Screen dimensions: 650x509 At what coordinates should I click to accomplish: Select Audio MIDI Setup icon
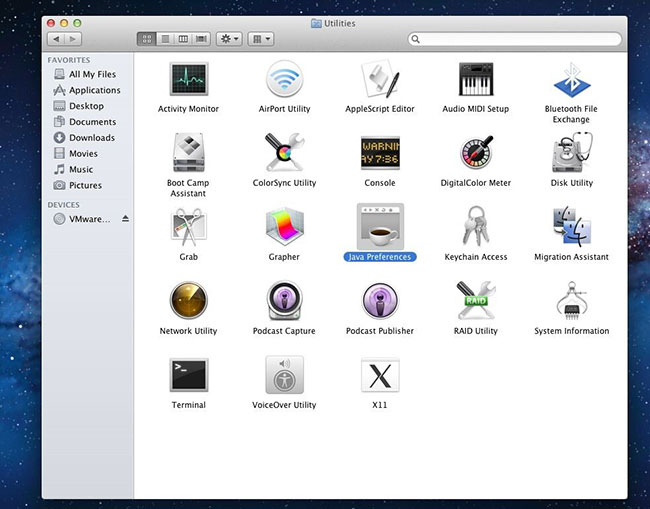pos(475,79)
